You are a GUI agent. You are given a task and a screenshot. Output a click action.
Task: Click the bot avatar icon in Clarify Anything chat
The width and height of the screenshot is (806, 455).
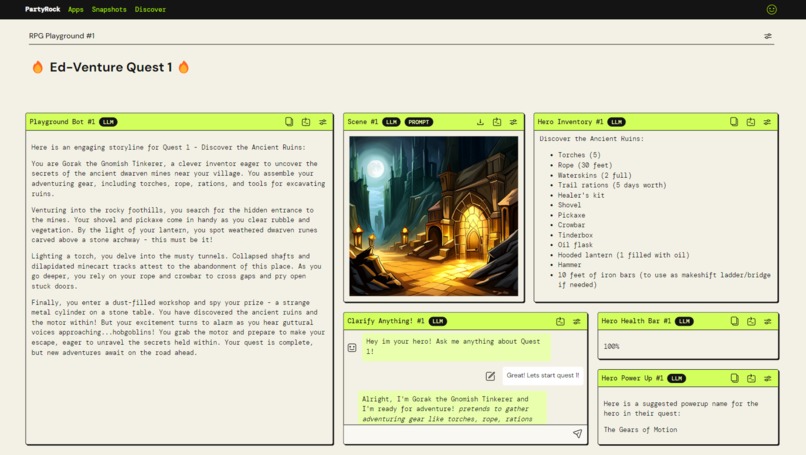pyautogui.click(x=352, y=348)
